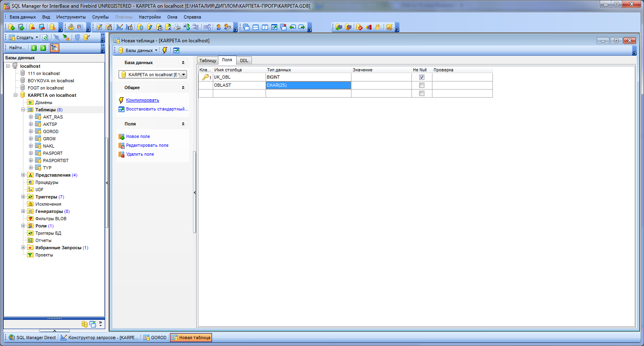Open the KARPETA on localhost database combo box

[153, 75]
